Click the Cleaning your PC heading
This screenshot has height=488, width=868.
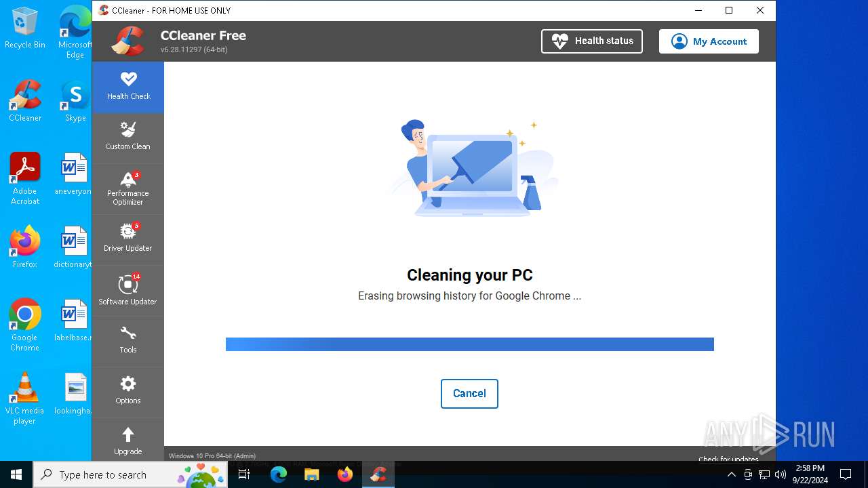tap(470, 275)
